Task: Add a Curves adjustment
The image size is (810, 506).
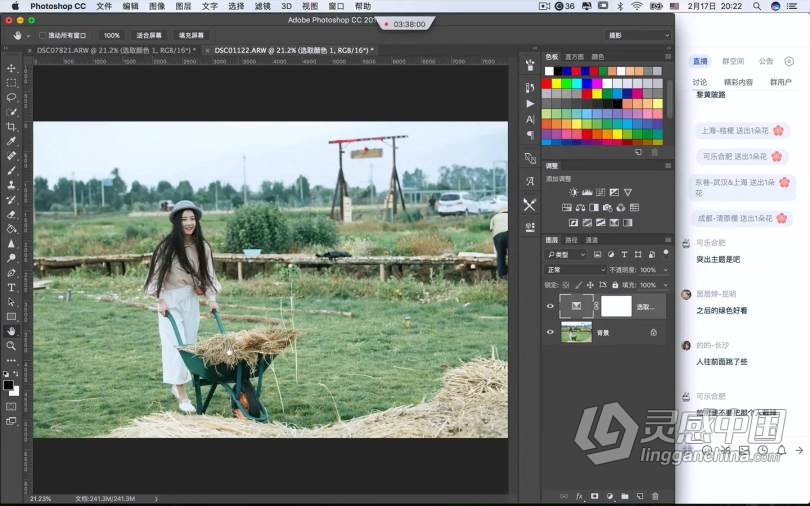Action: 600,192
